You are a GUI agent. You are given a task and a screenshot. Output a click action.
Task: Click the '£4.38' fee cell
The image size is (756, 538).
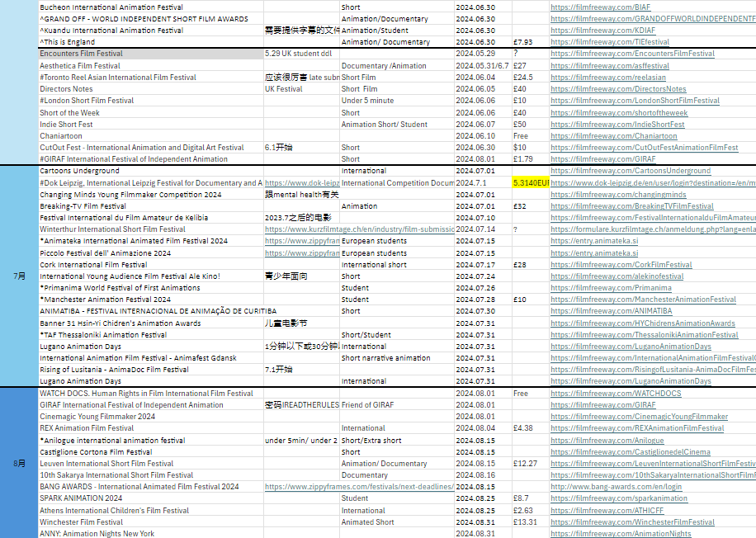point(531,428)
